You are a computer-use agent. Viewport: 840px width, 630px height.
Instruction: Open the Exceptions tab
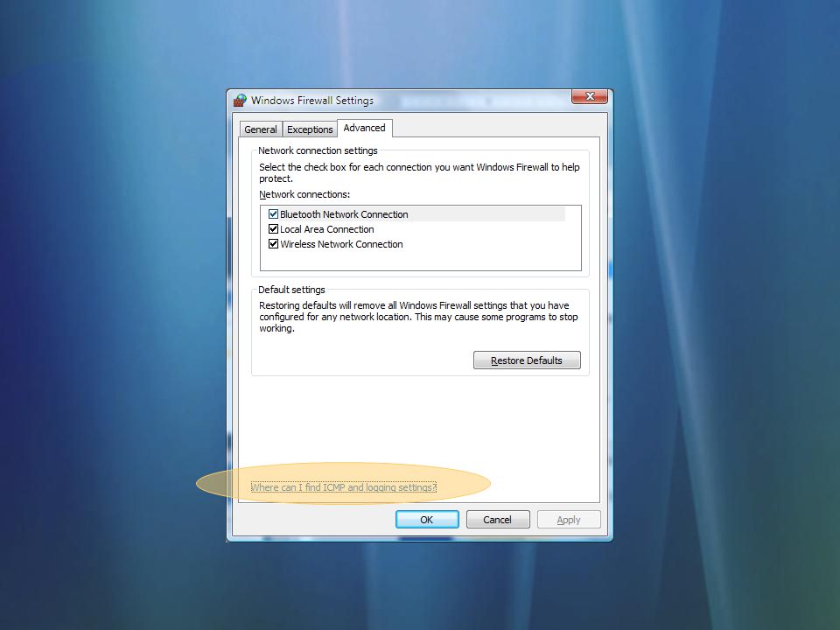[x=310, y=129]
